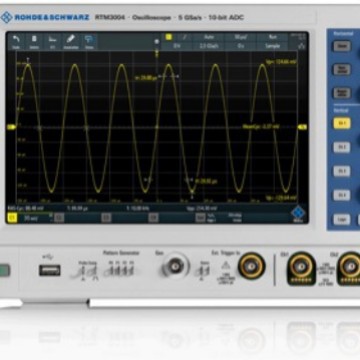Open the yellow C1 channel label
The image size is (360, 360).
coord(12,218)
